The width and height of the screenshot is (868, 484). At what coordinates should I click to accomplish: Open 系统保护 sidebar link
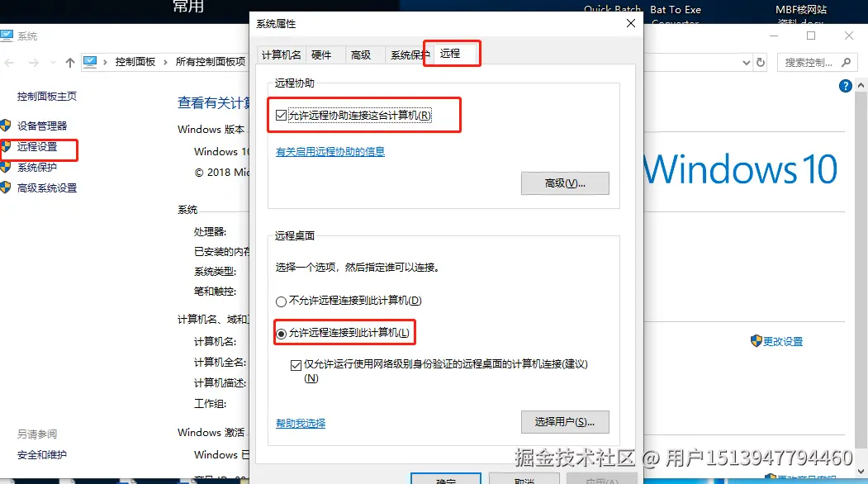point(37,167)
